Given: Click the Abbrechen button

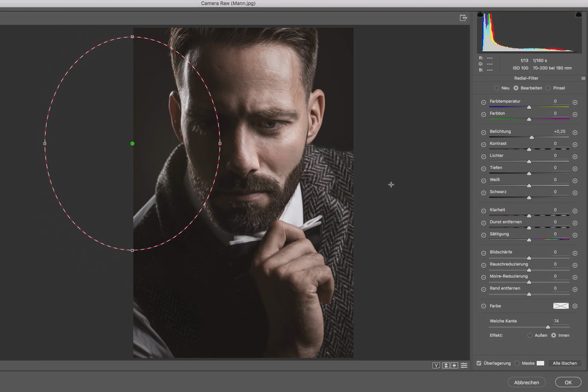Looking at the screenshot, I should pyautogui.click(x=527, y=382).
